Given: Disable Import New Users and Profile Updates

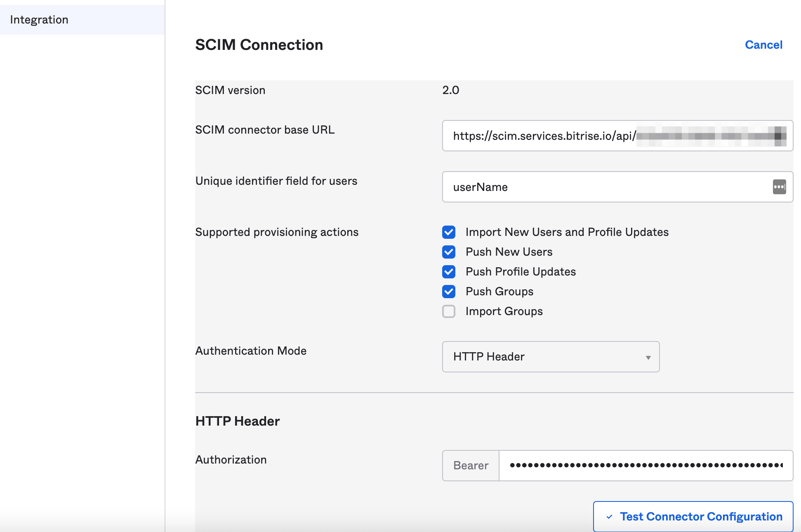Looking at the screenshot, I should [448, 232].
